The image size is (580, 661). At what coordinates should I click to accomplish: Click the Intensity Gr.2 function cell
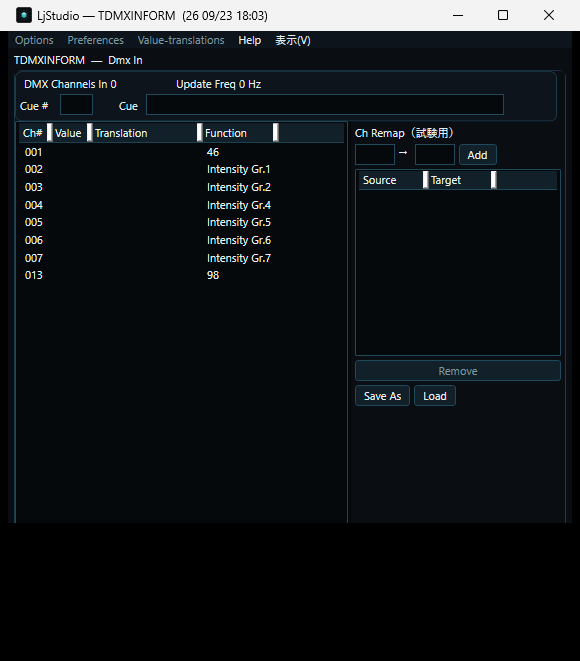click(x=239, y=187)
